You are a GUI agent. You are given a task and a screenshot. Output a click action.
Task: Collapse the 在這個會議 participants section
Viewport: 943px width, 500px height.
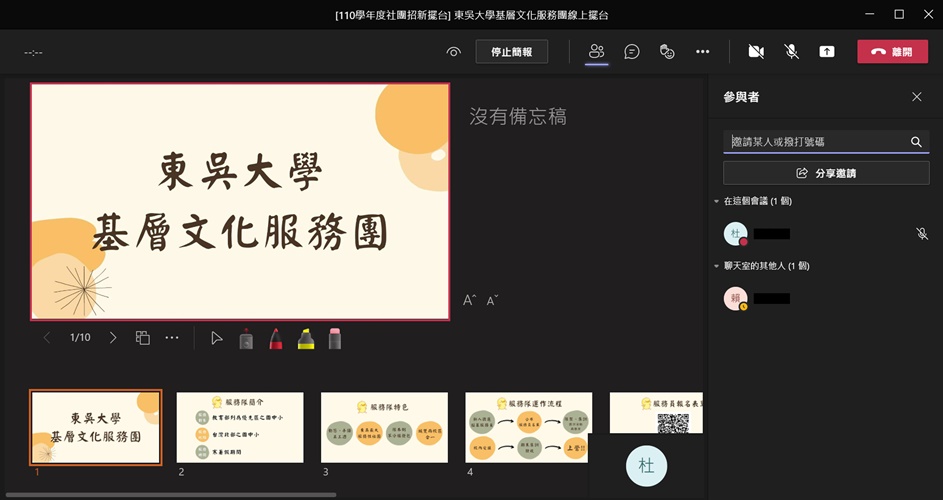pyautogui.click(x=716, y=202)
